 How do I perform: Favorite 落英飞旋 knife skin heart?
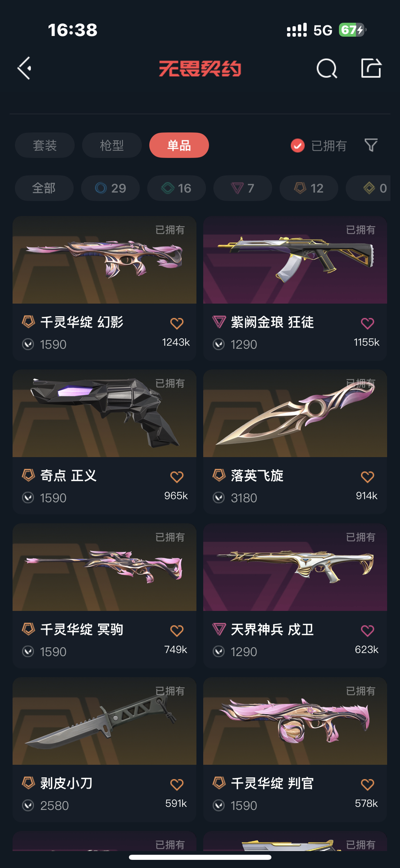(x=367, y=477)
